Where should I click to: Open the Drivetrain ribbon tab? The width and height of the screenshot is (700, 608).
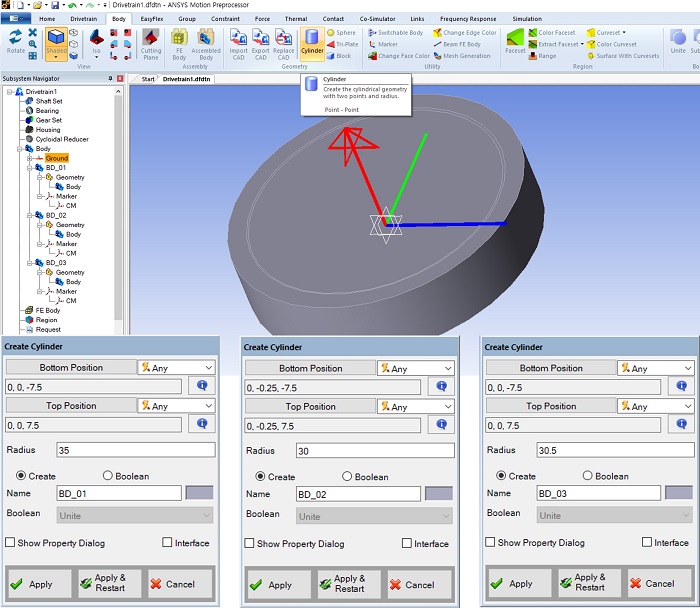(x=83, y=19)
